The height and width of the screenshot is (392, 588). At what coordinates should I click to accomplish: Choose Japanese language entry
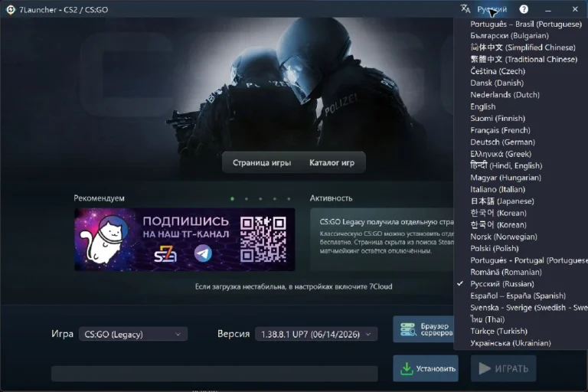[x=502, y=201]
